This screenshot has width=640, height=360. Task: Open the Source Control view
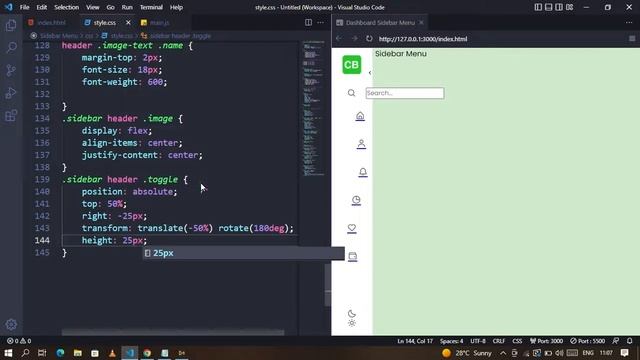pyautogui.click(x=11, y=70)
